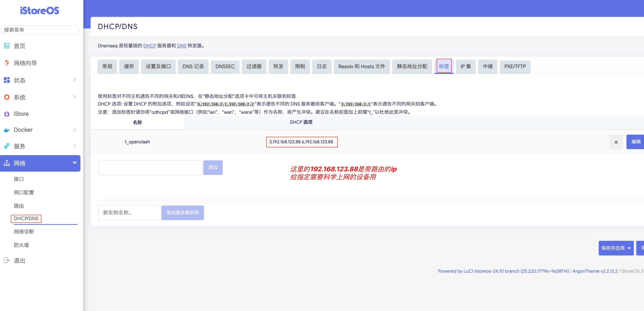Open the 路由 submenu item
The height and width of the screenshot is (311, 644).
point(18,206)
